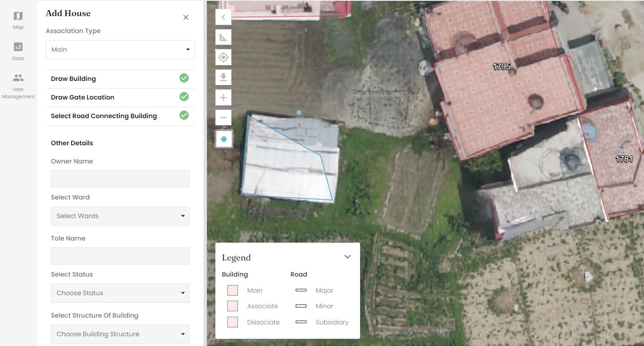644x346 pixels.
Task: Click Select Road Connecting Building checkmark
Action: pos(184,115)
